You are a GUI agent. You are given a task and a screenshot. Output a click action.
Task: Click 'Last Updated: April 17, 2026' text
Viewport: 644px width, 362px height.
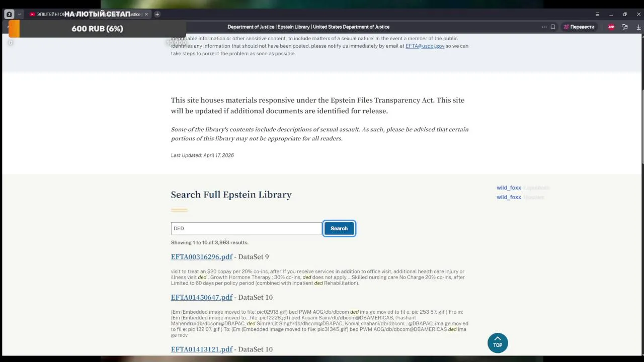click(202, 155)
